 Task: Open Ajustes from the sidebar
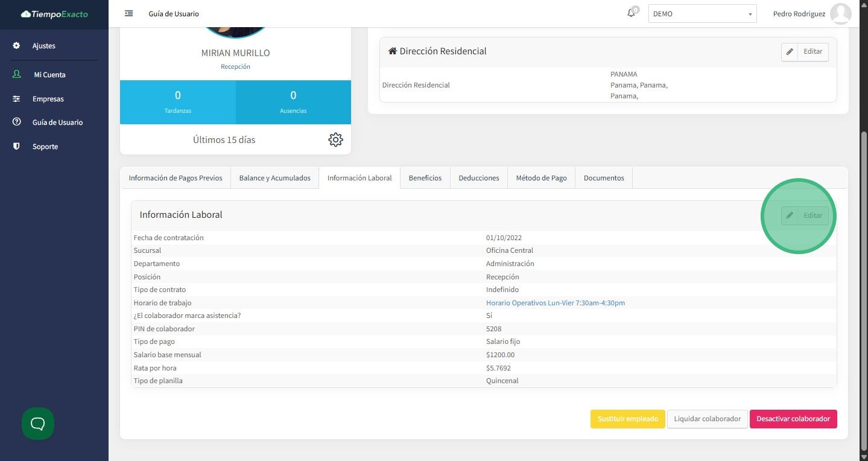pos(43,46)
